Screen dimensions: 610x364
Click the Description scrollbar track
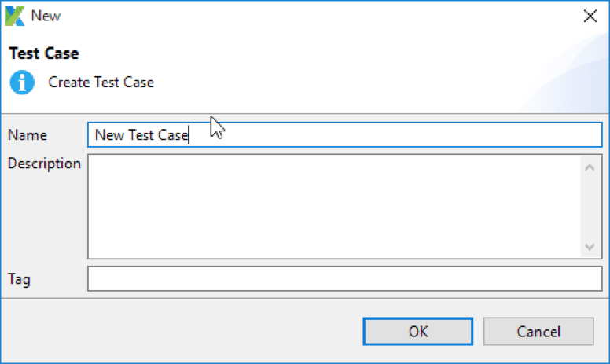590,206
